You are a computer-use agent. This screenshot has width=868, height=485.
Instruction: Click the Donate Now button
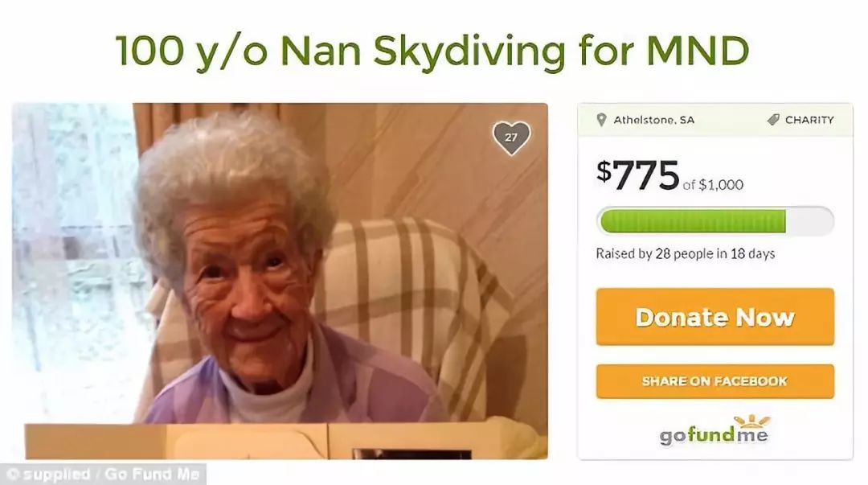pos(714,317)
